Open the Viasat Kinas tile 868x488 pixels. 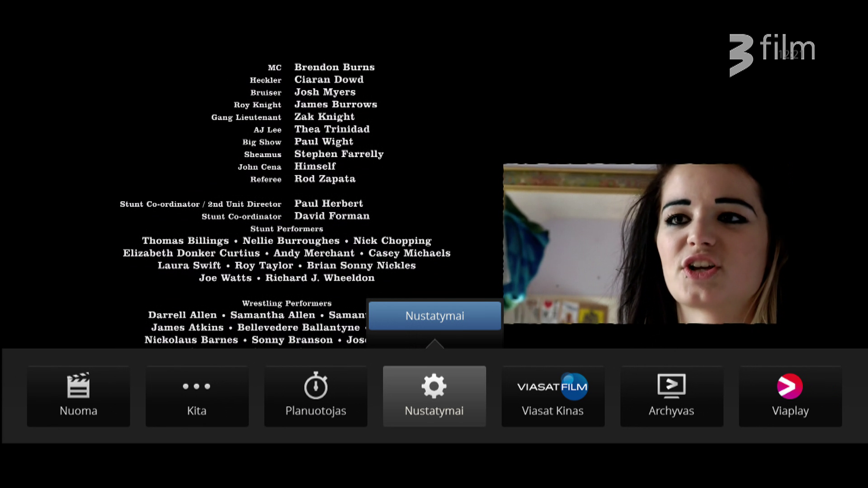553,396
